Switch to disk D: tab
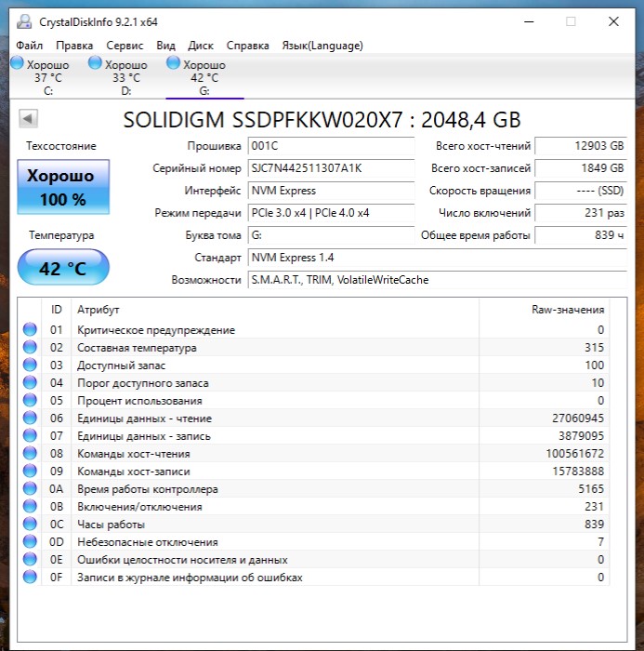 [126, 77]
